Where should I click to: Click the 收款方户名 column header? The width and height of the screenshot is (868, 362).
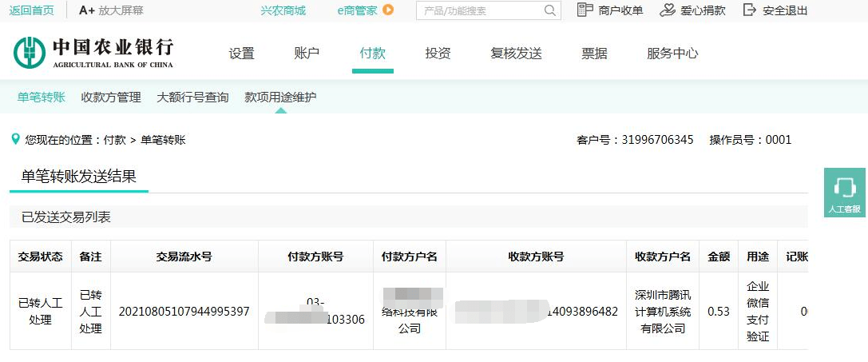click(x=663, y=257)
